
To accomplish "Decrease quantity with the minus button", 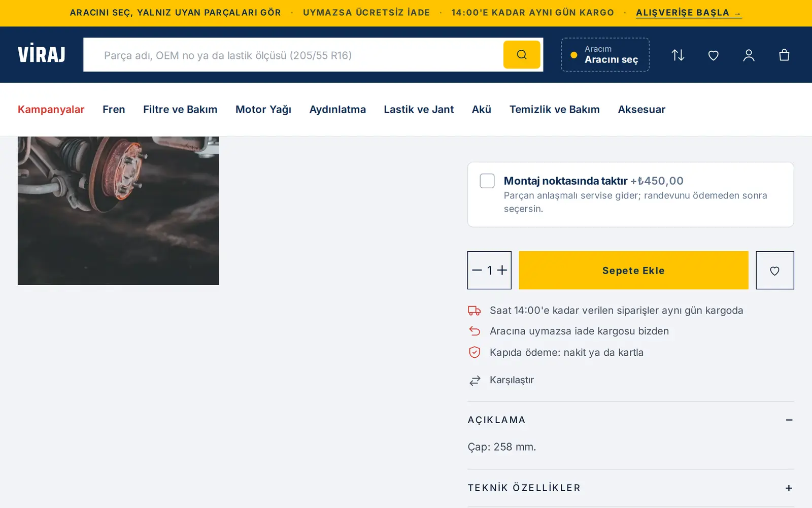I will (x=477, y=270).
